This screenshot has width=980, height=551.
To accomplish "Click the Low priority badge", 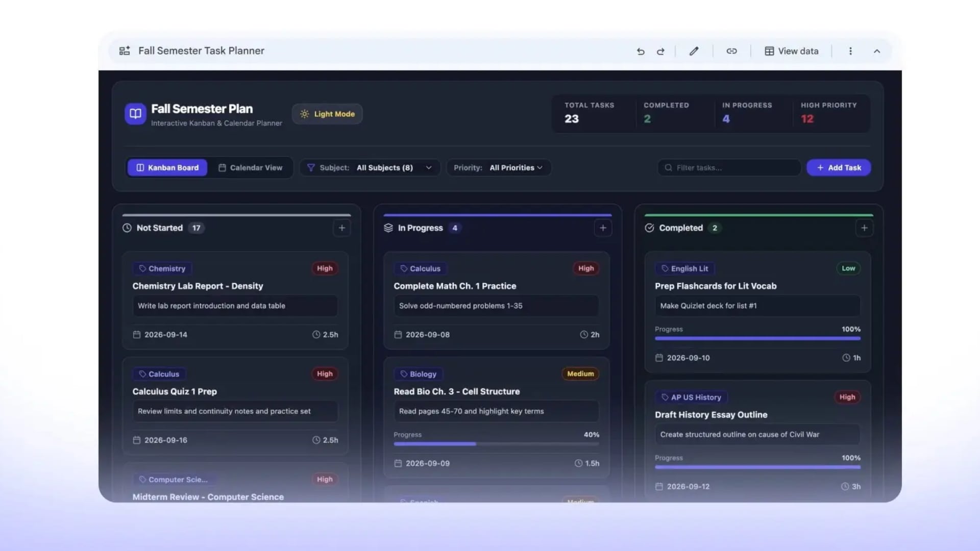I will tap(848, 268).
